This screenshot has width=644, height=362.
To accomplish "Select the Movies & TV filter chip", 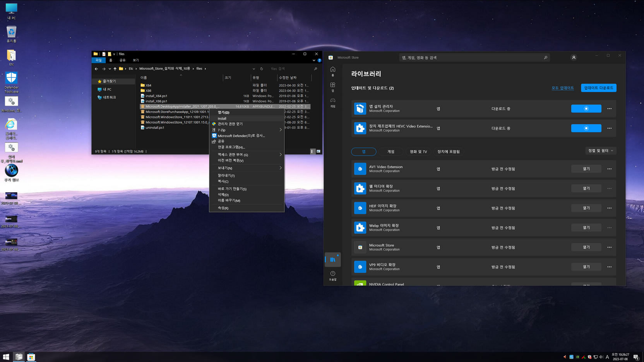I will pos(418,152).
